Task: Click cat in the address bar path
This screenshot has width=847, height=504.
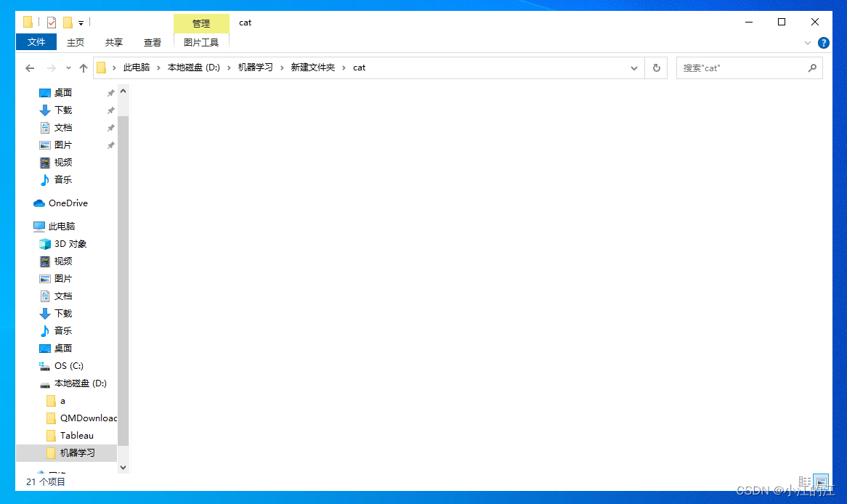Action: (x=360, y=68)
